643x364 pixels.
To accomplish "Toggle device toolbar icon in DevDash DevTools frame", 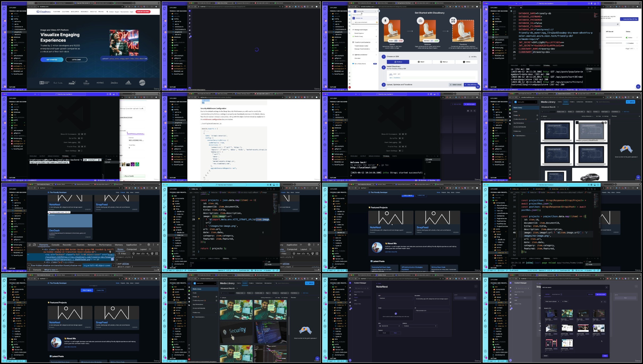I will click(34, 245).
